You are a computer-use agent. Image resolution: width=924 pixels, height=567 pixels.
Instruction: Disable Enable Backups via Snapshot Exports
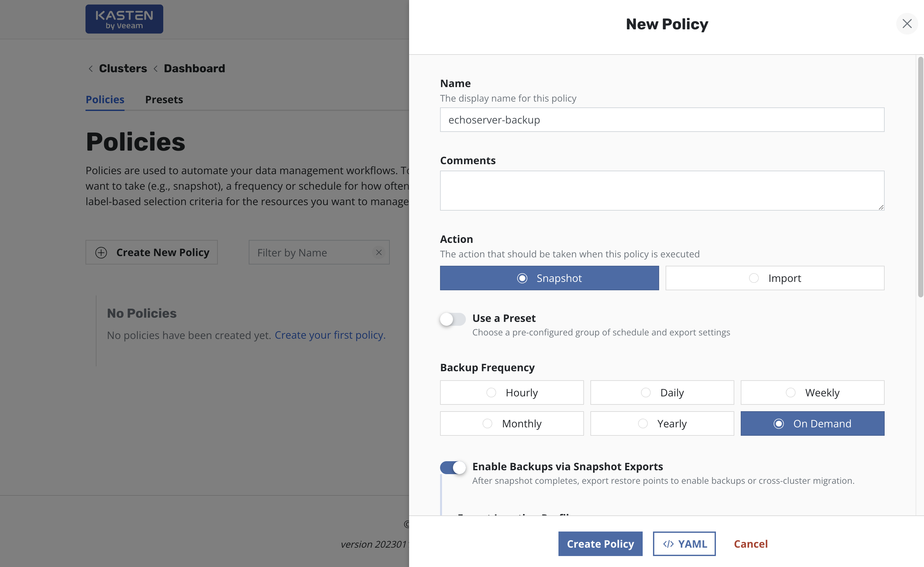click(x=452, y=467)
